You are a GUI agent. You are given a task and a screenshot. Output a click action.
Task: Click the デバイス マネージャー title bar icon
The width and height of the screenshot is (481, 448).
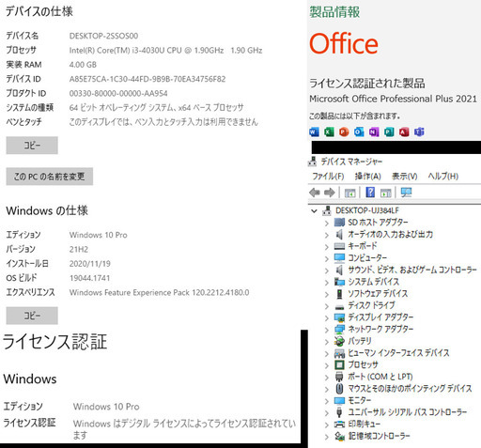click(312, 162)
